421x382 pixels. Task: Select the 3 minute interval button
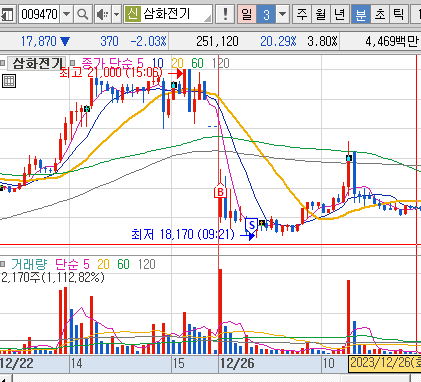(266, 14)
